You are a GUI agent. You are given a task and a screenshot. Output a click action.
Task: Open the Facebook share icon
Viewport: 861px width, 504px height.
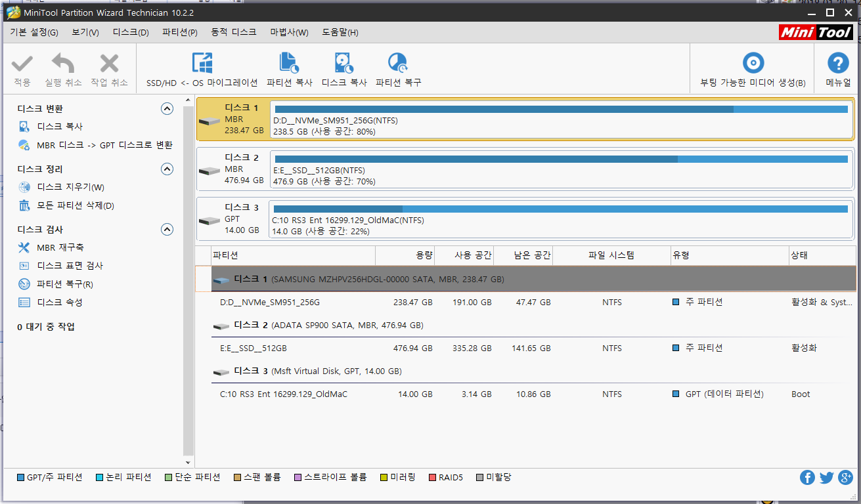click(x=807, y=478)
